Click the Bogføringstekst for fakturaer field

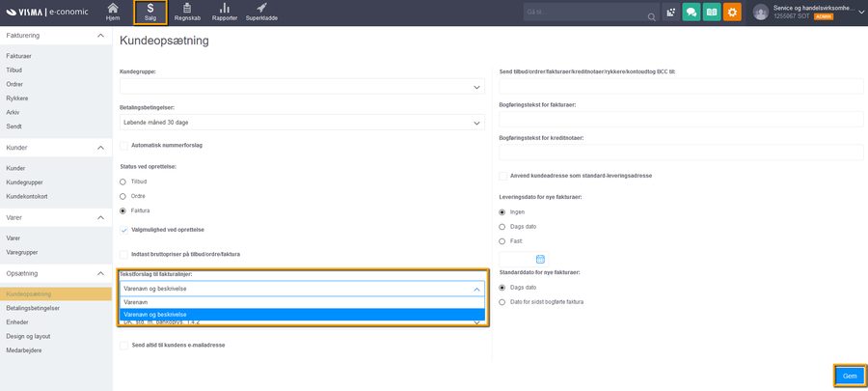coord(681,119)
